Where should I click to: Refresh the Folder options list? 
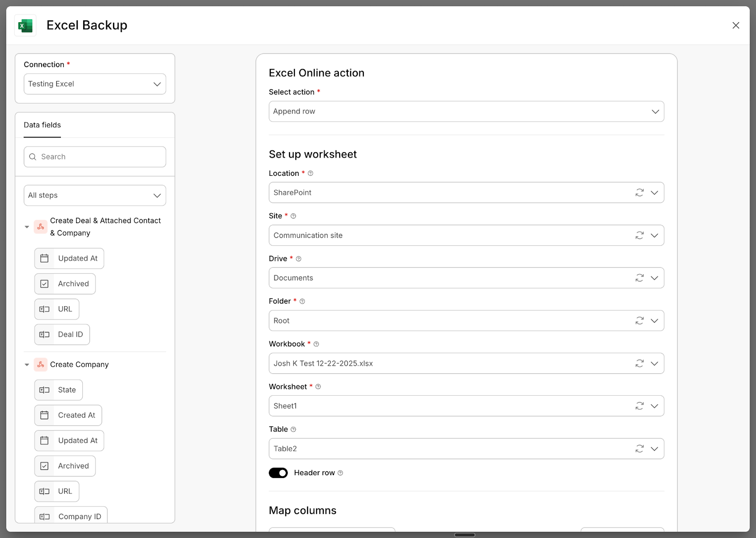[x=639, y=321]
